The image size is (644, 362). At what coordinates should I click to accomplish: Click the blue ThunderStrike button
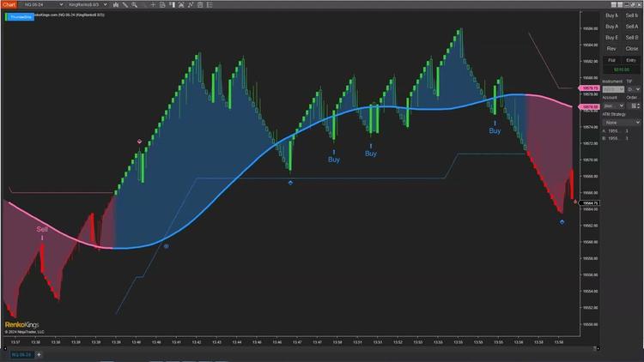point(20,17)
